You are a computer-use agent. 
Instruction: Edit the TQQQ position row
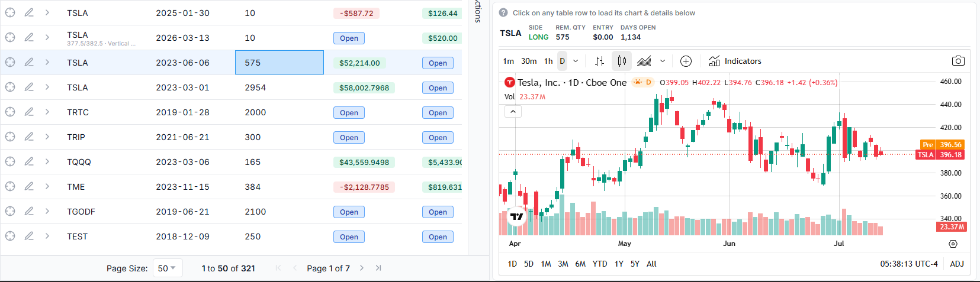pos(28,161)
